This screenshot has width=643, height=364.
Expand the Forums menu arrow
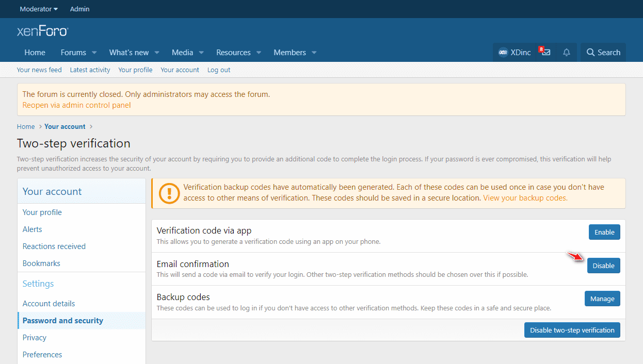point(94,53)
